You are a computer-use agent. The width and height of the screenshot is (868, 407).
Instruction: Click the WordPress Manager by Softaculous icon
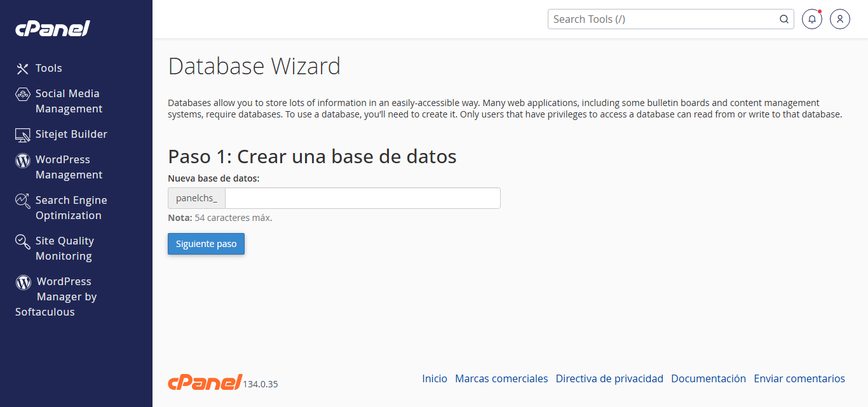[x=24, y=282]
